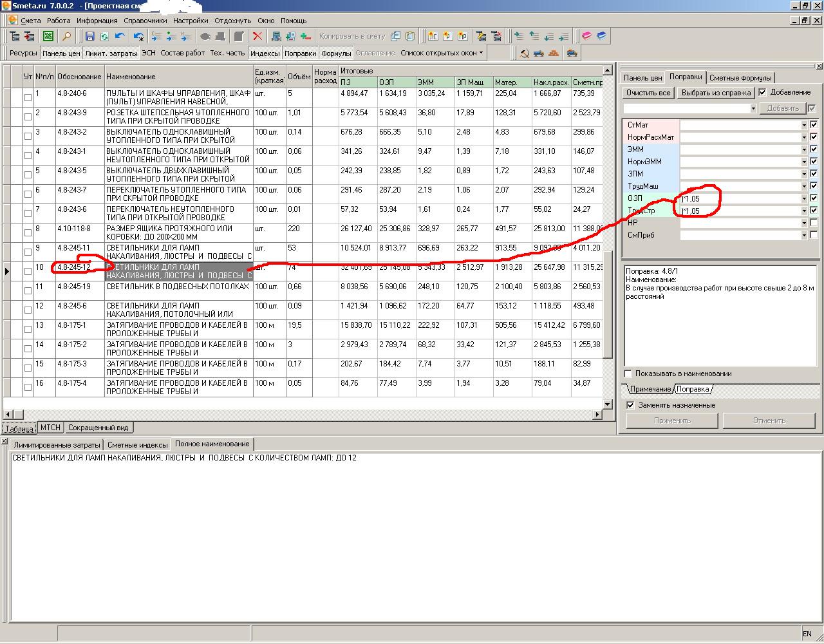Image resolution: width=824 pixels, height=644 pixels.
Task: Click the tree with red X icon
Action: (x=496, y=36)
